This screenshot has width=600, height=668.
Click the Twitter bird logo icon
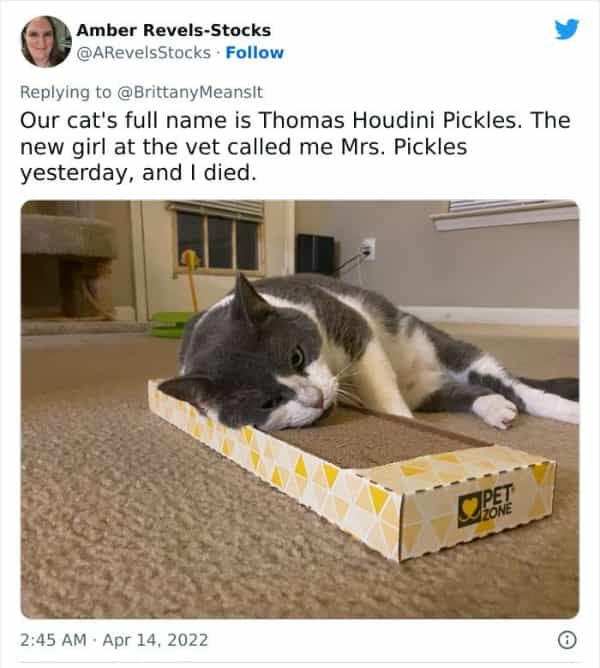567,29
